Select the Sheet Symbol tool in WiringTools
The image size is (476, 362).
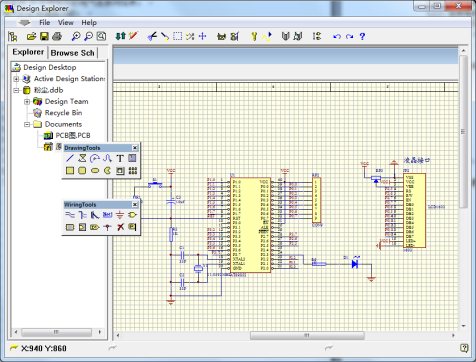[x=70, y=227]
